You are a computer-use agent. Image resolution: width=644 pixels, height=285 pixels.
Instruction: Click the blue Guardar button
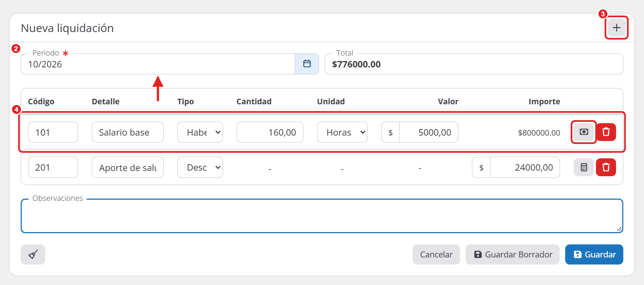[594, 254]
